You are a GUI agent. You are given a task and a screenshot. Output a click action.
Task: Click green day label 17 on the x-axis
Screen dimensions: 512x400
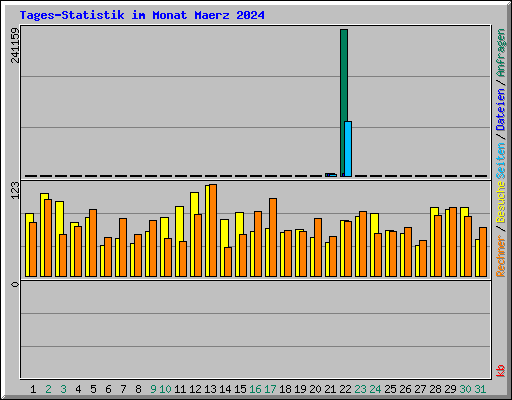(270, 389)
